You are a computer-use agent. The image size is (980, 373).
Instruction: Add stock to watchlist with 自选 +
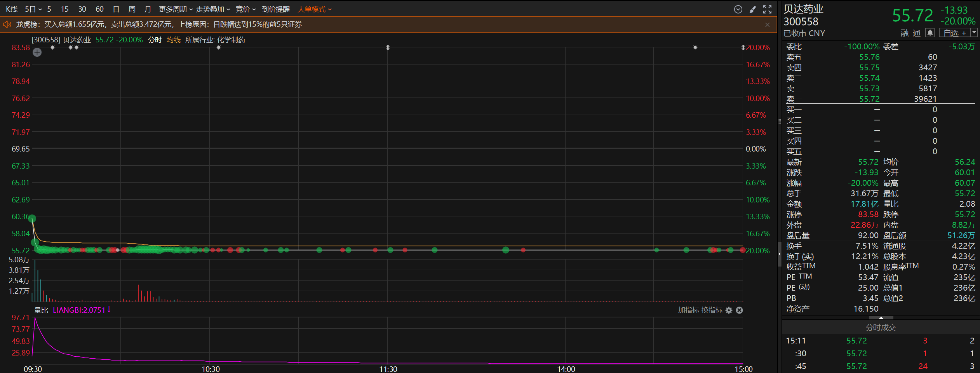tap(955, 33)
